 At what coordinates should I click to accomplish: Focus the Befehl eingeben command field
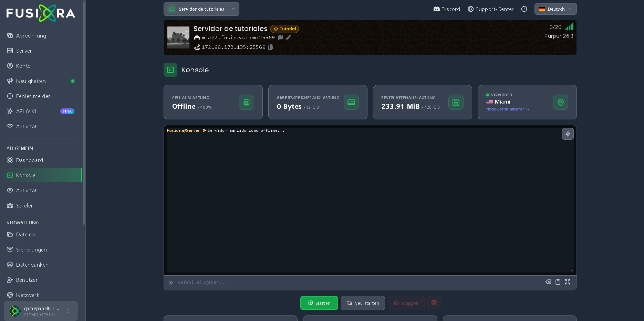(358, 282)
